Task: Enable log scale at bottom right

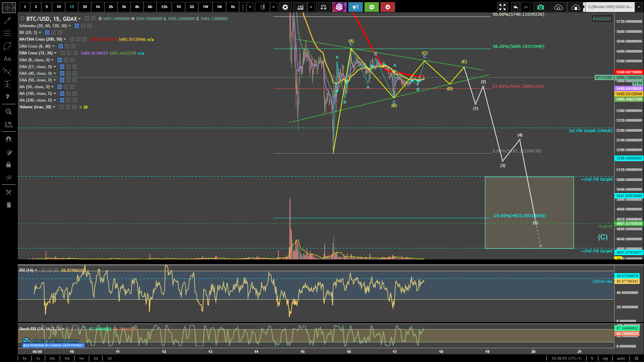Action: tap(605, 358)
